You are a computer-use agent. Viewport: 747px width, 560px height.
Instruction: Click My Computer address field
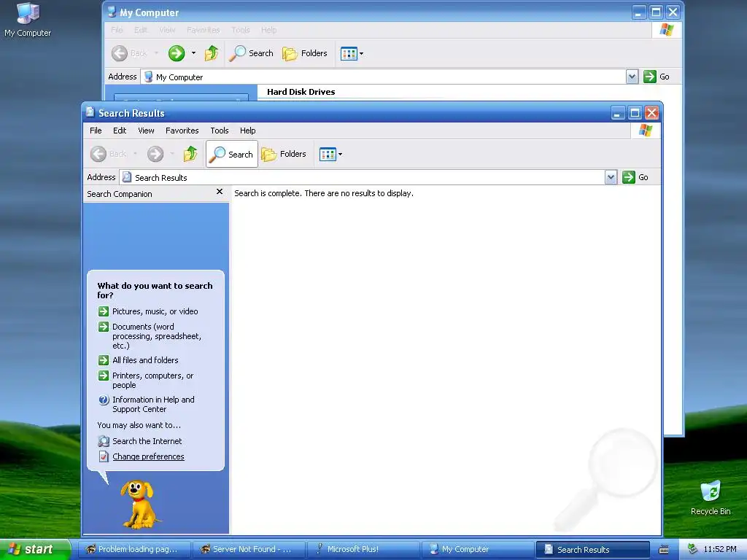pyautogui.click(x=383, y=77)
